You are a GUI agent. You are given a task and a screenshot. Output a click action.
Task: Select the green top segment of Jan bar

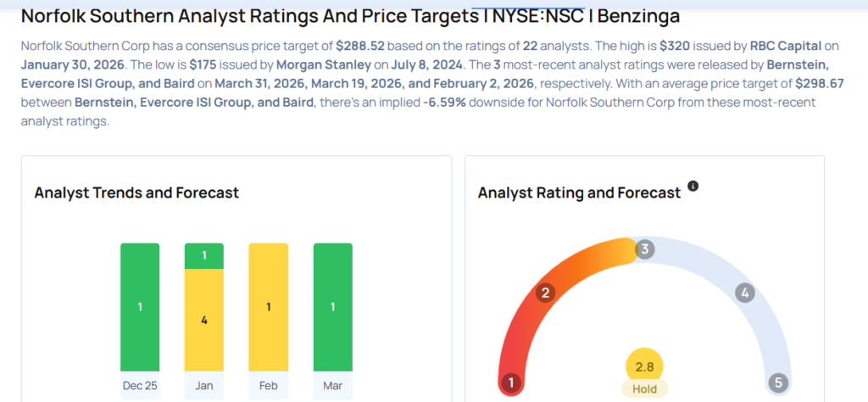click(x=204, y=256)
